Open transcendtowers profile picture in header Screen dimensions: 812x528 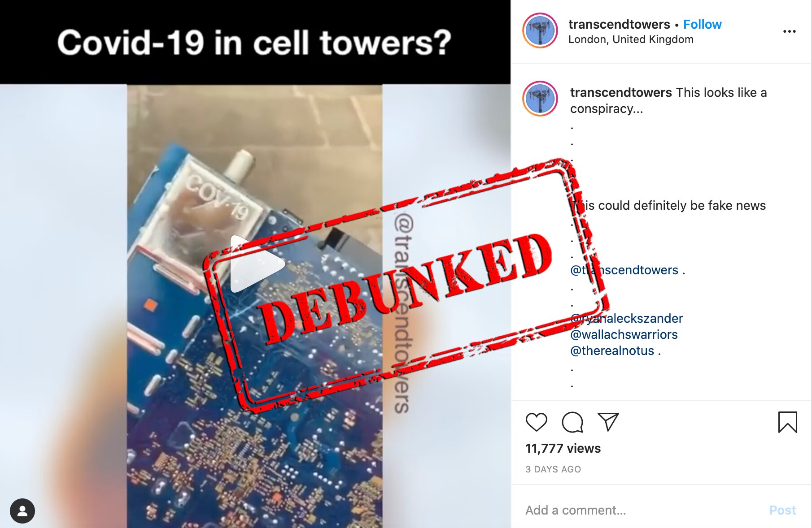tap(540, 30)
